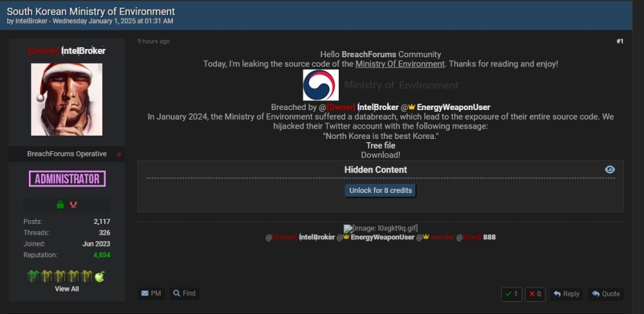Open post permalink #1
Viewport: 644px width, 314px height.
620,41
